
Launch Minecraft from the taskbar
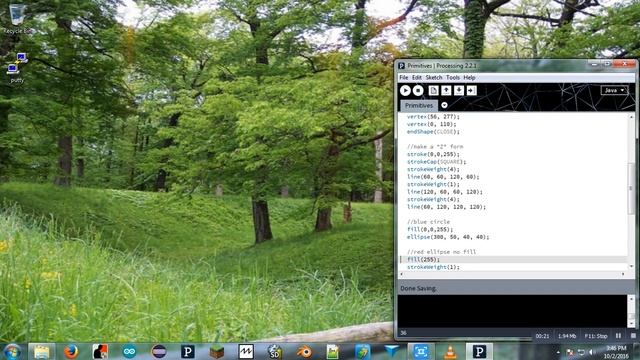[x=217, y=351]
